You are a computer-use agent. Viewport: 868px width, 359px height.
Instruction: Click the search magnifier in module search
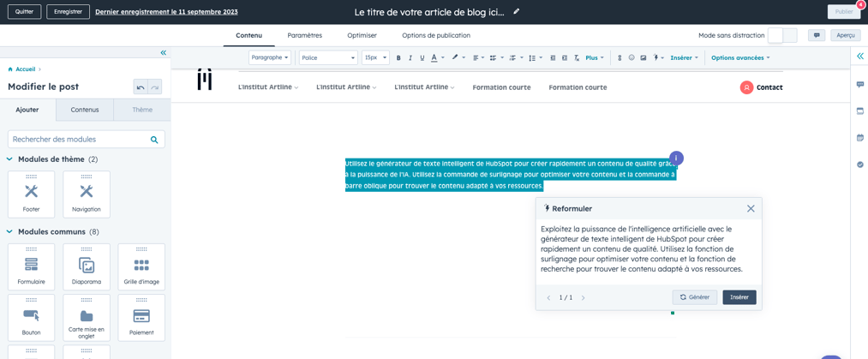[154, 140]
